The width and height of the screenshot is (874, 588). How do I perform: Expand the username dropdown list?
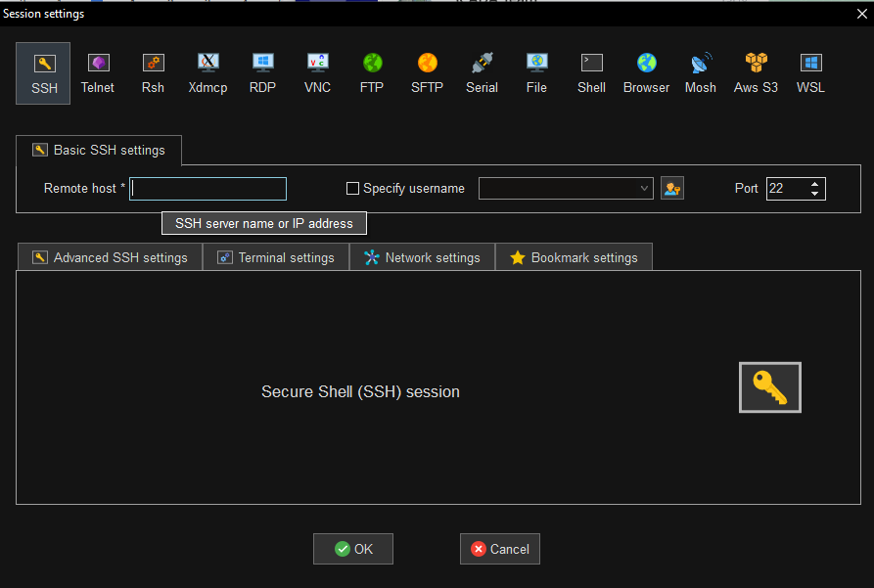coord(643,189)
